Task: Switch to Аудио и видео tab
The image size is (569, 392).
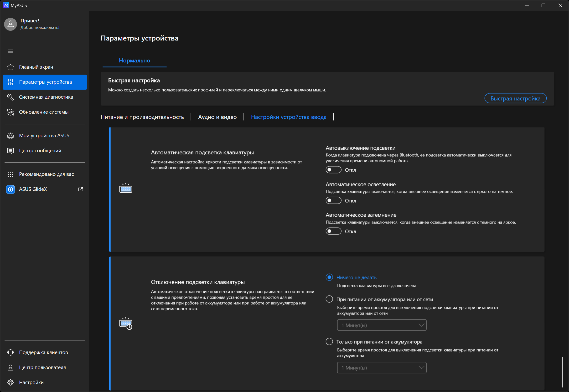Action: [x=217, y=117]
